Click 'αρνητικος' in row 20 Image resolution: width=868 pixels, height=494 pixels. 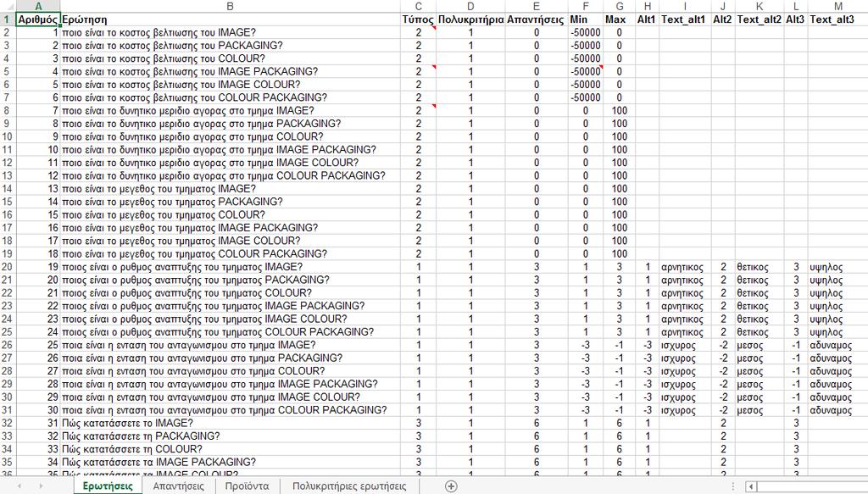685,267
